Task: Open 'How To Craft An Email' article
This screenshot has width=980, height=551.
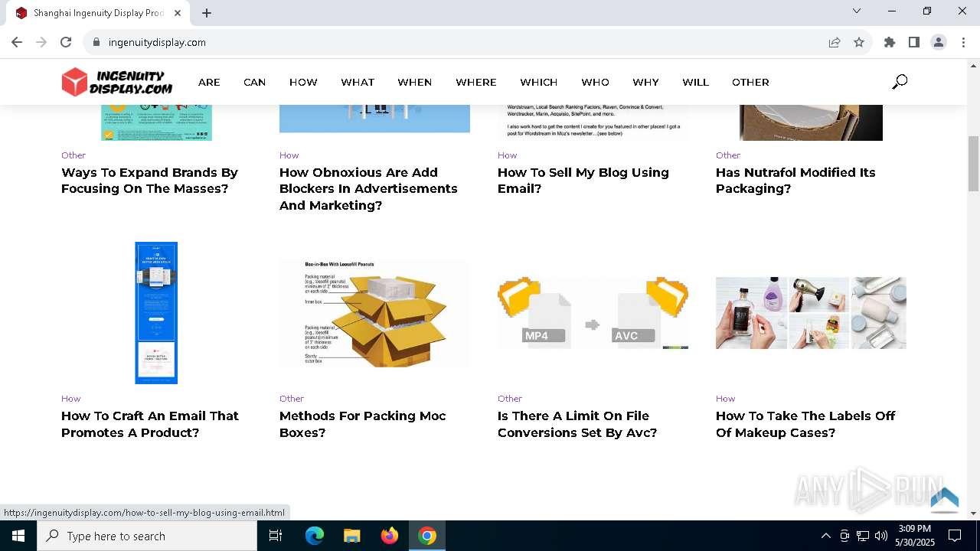Action: (150, 424)
